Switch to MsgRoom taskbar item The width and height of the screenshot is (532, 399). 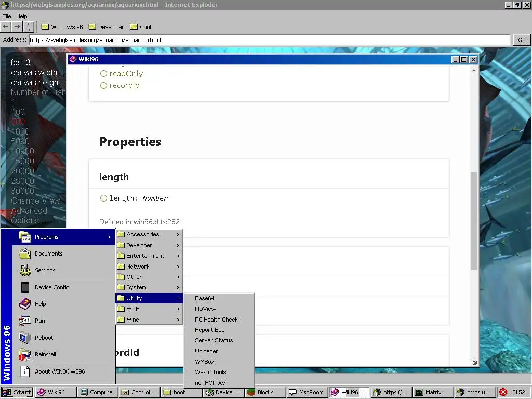click(x=307, y=392)
